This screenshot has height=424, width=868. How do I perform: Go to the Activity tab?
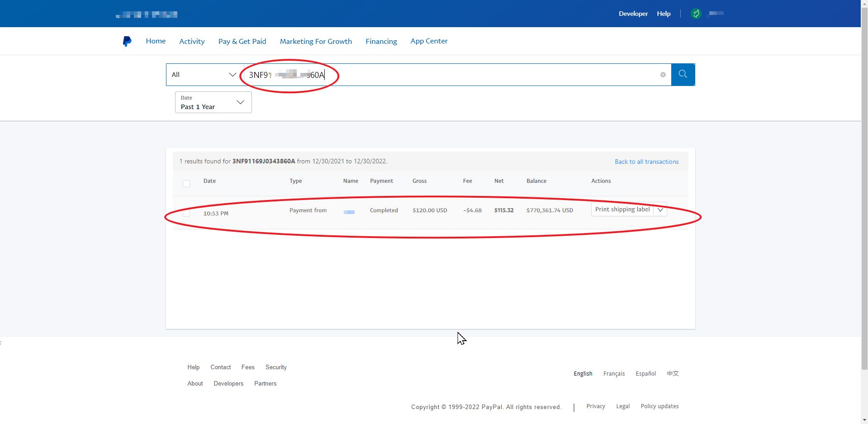point(192,41)
